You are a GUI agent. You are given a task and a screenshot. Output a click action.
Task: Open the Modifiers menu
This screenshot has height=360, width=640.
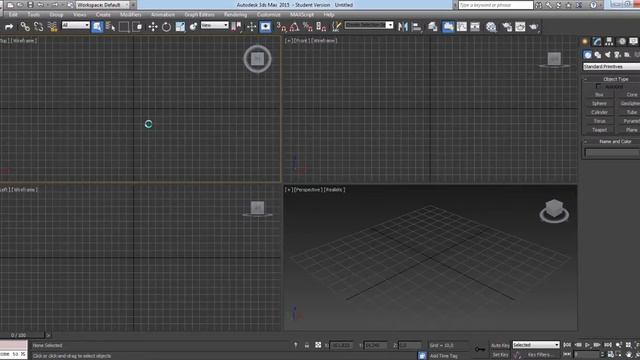(x=131, y=15)
